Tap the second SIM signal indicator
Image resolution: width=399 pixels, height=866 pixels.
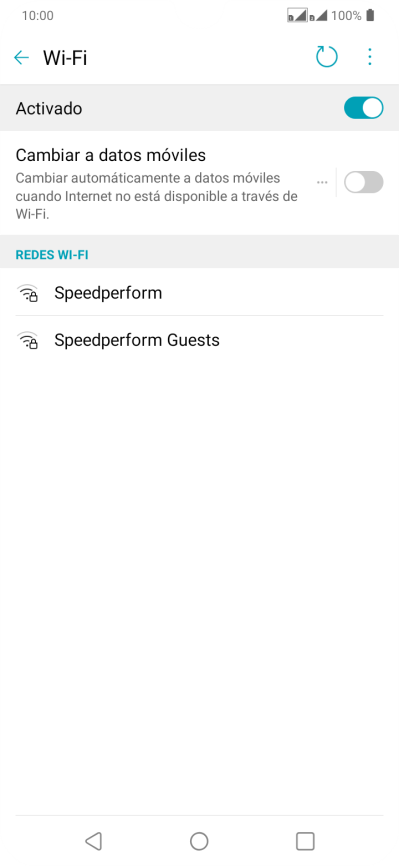318,15
